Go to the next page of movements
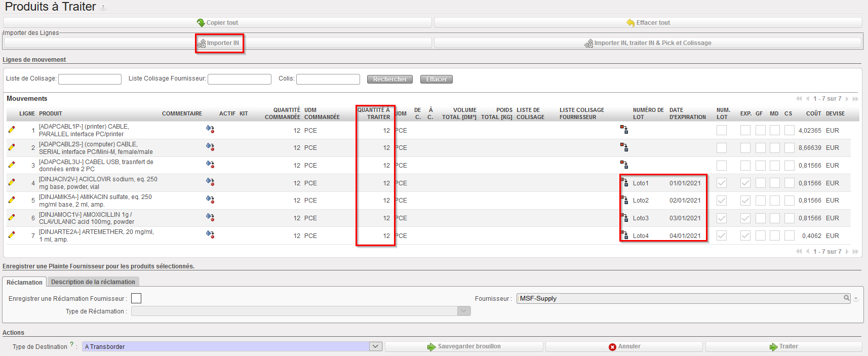Image resolution: width=868 pixels, height=356 pixels. coord(847,99)
